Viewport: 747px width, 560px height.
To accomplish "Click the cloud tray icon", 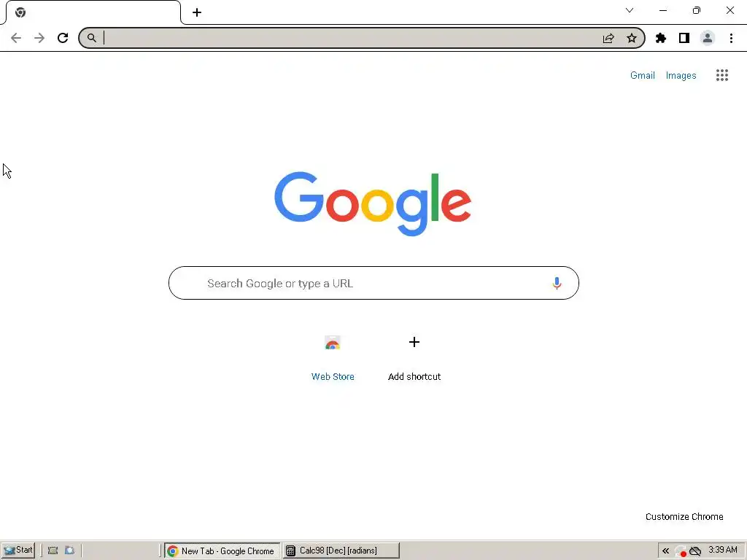I will (695, 551).
